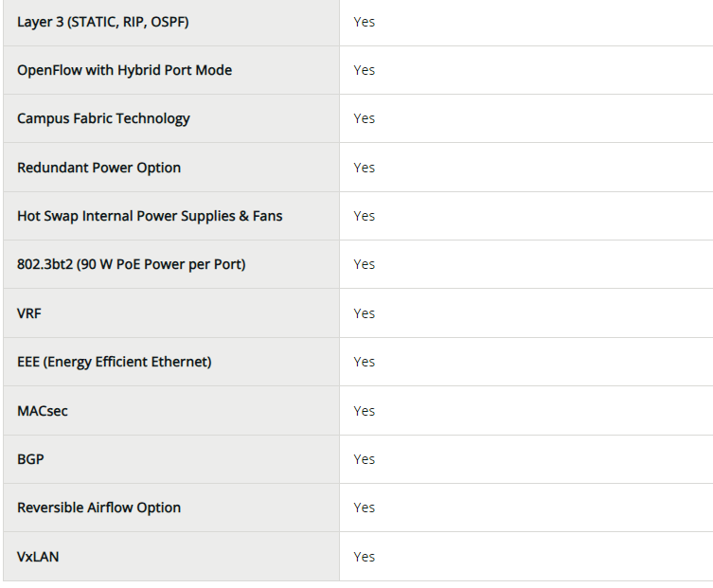Click the "Reversible Airflow Option" label
Viewport: 713px width, 588px height.
(98, 508)
